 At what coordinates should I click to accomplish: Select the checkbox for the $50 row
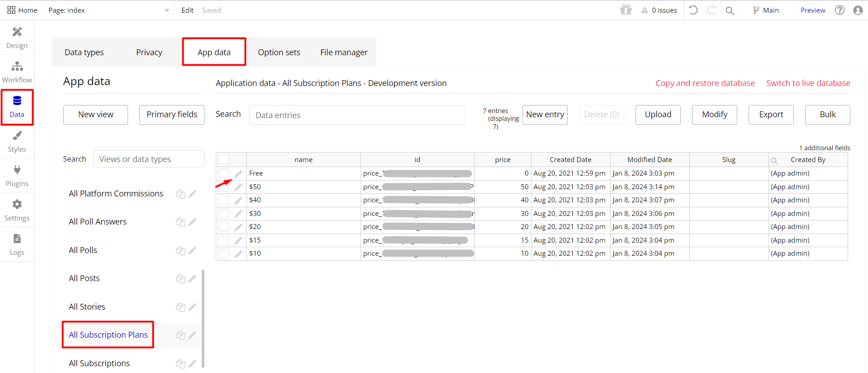point(223,186)
